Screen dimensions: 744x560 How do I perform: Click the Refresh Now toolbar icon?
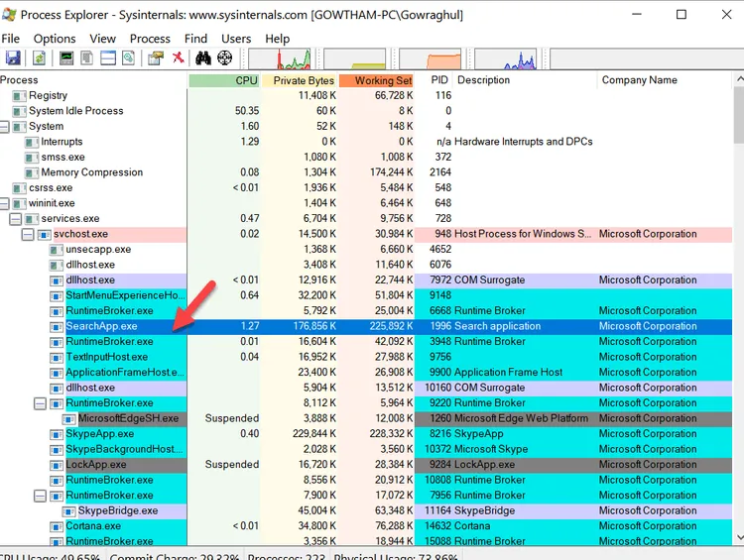point(39,57)
